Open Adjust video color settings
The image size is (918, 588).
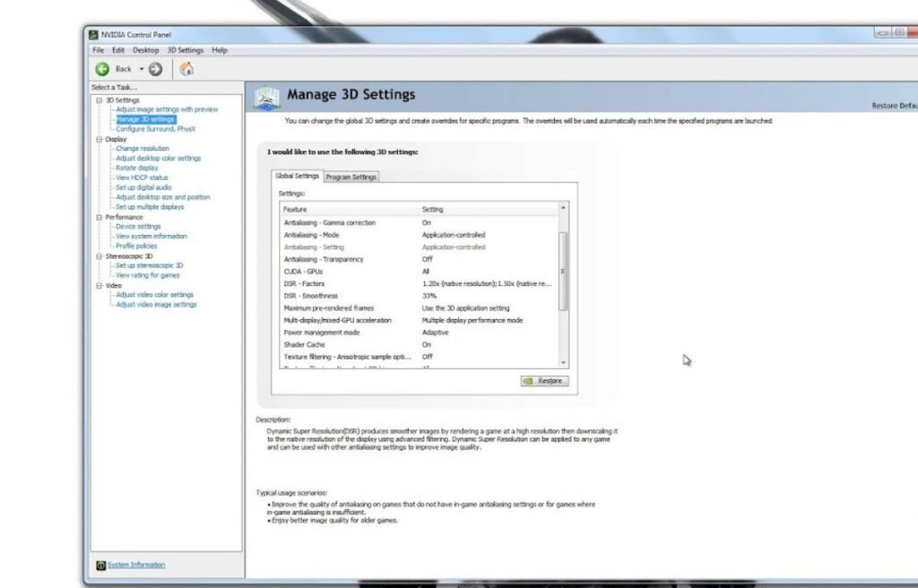pyautogui.click(x=154, y=295)
